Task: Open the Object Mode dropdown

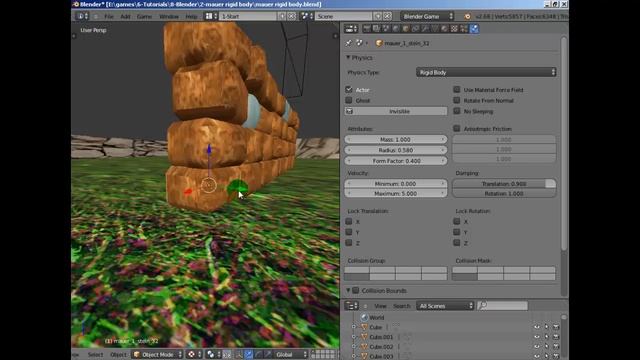Action: (158, 354)
